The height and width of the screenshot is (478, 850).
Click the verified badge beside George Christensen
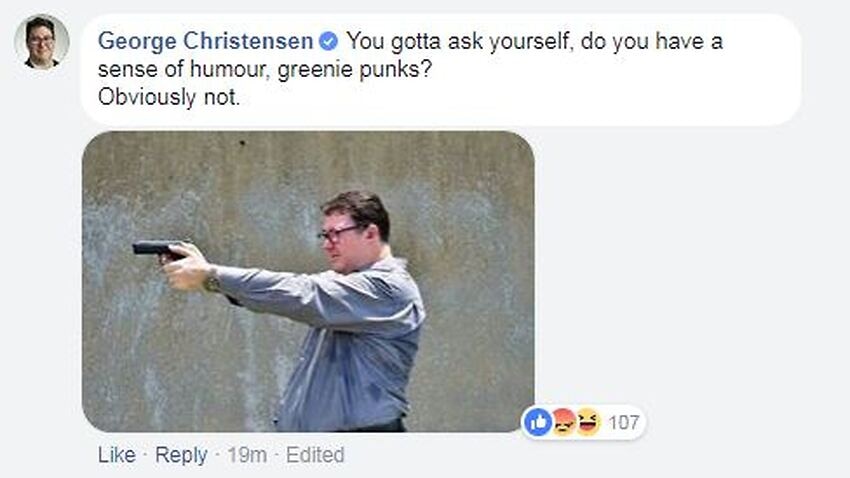coord(328,41)
